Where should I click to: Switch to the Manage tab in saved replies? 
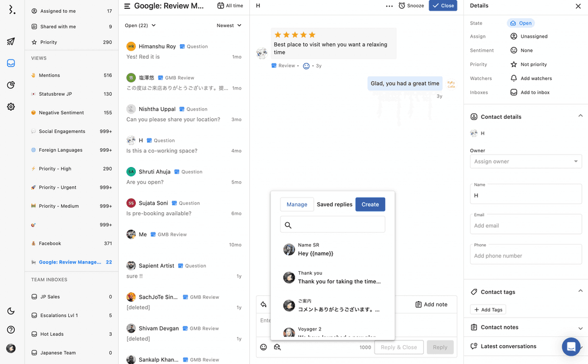click(297, 205)
